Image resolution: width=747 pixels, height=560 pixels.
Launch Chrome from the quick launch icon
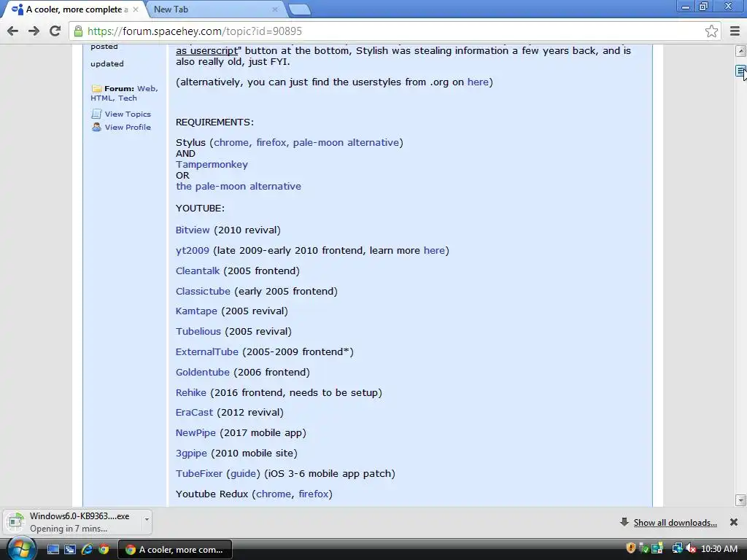click(x=104, y=550)
